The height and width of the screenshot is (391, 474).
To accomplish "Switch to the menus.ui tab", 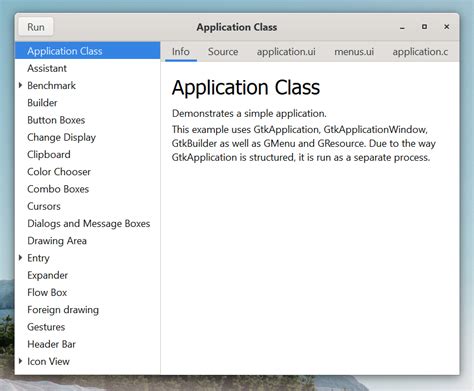I will (x=354, y=52).
